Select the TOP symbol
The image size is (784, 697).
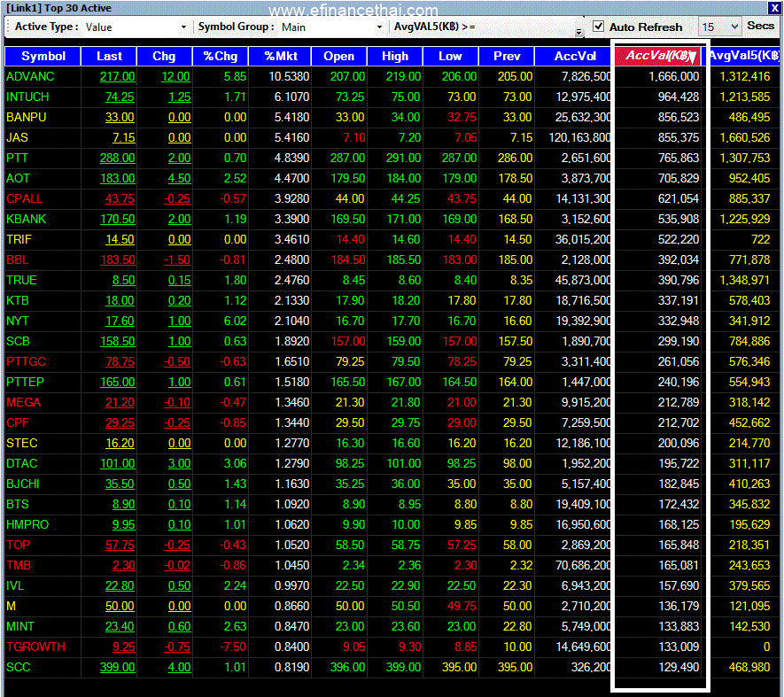[18, 545]
